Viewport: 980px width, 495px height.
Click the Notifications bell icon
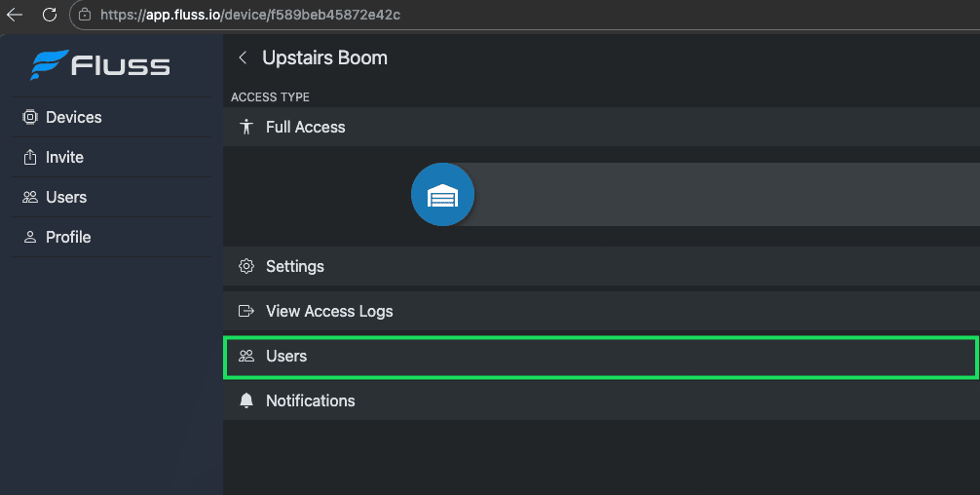pos(246,400)
